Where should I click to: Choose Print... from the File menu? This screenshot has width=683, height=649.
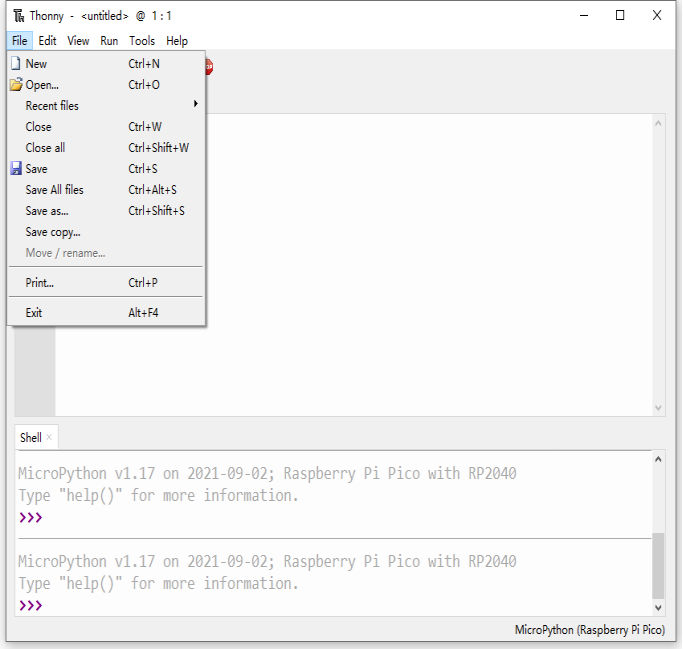pos(106,283)
